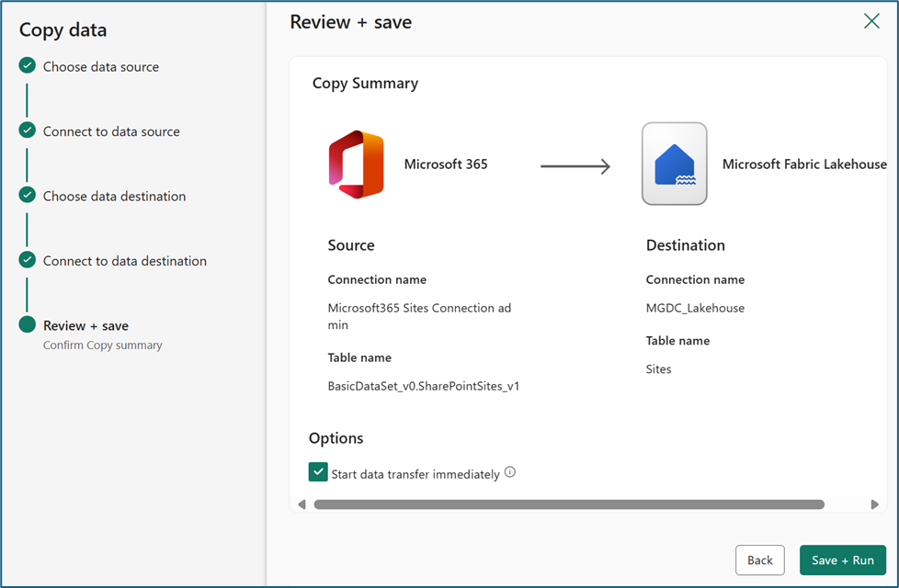
Task: Click the scroll left arrow
Action: [x=302, y=504]
